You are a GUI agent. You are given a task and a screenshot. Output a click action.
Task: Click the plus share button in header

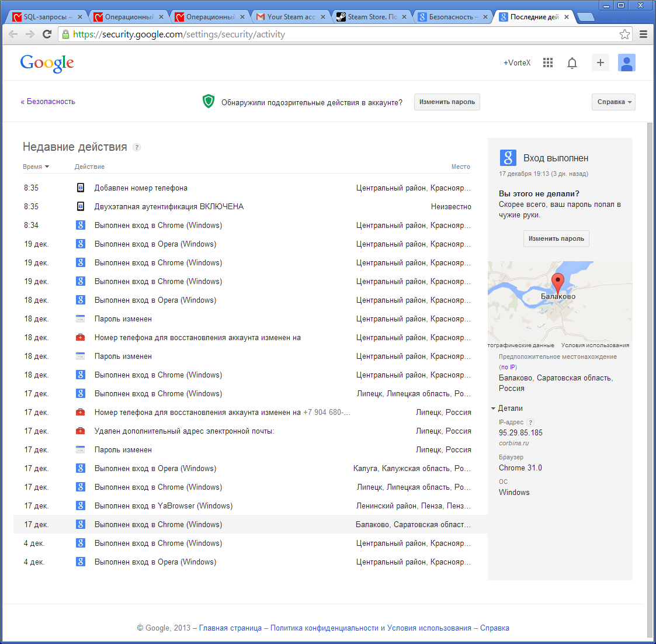[601, 63]
